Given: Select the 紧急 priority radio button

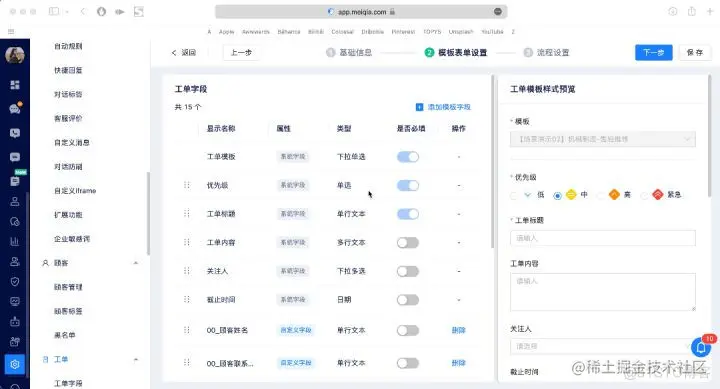Looking at the screenshot, I should pos(645,196).
